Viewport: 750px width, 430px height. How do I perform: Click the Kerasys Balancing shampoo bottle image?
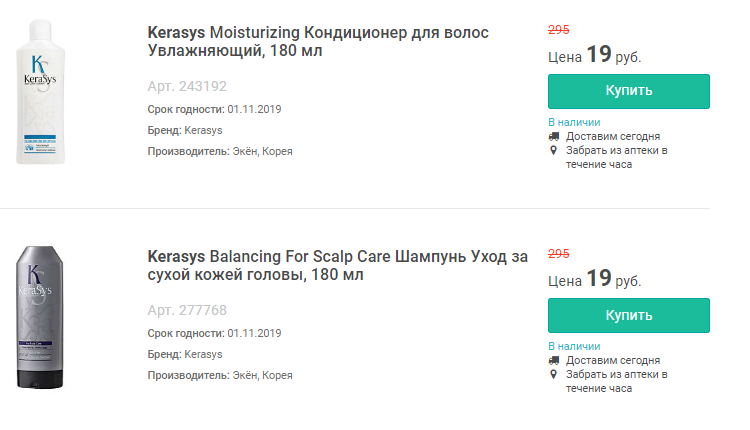tap(41, 316)
